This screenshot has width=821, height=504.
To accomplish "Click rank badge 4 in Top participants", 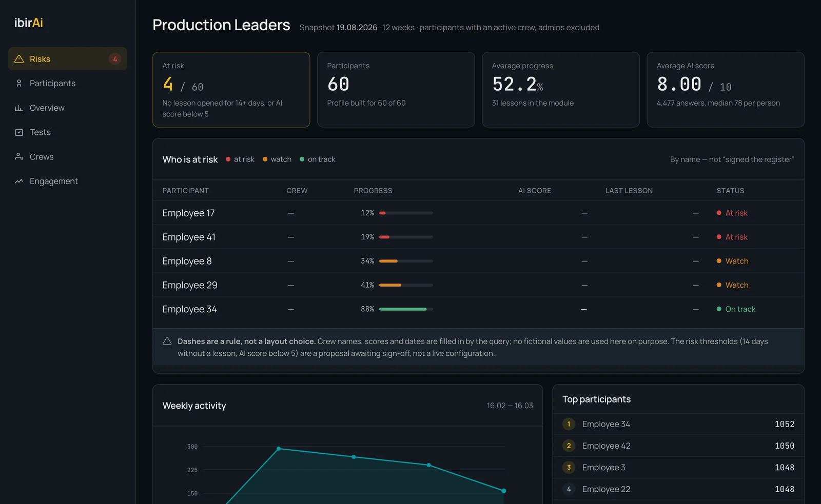I will [569, 489].
